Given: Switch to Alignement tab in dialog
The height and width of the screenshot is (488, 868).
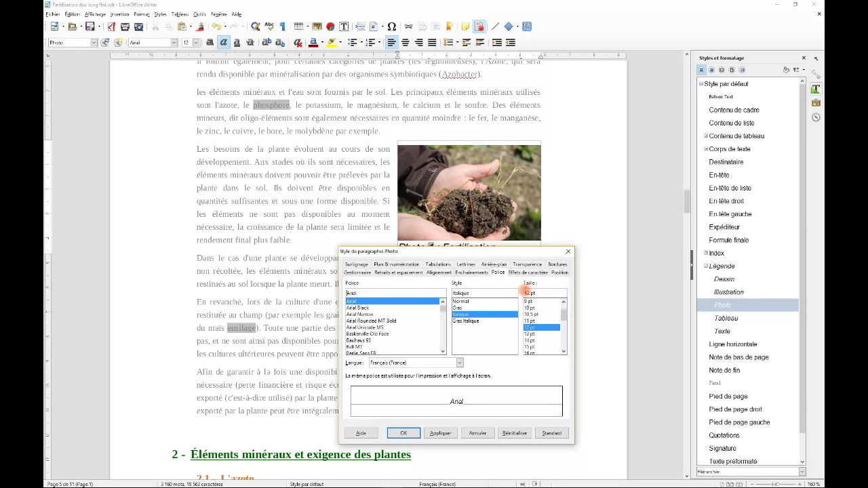Looking at the screenshot, I should click(439, 272).
